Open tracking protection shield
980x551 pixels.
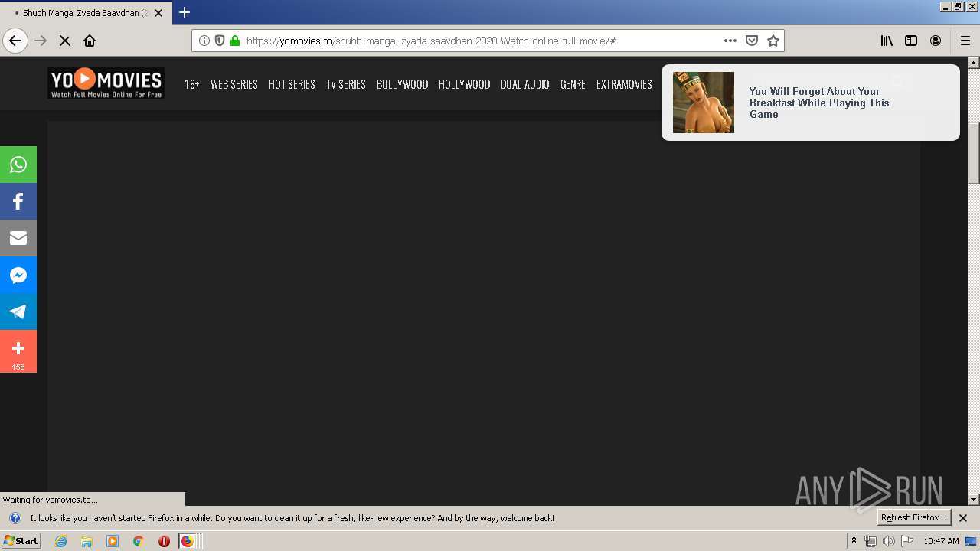220,41
